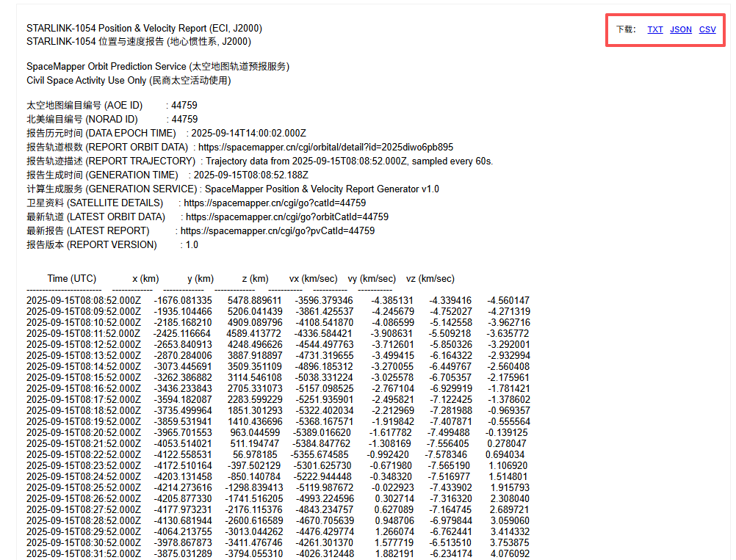Image resolution: width=736 pixels, height=560 pixels.
Task: Click the latest orbit data orbitCatId URL
Action: point(287,217)
